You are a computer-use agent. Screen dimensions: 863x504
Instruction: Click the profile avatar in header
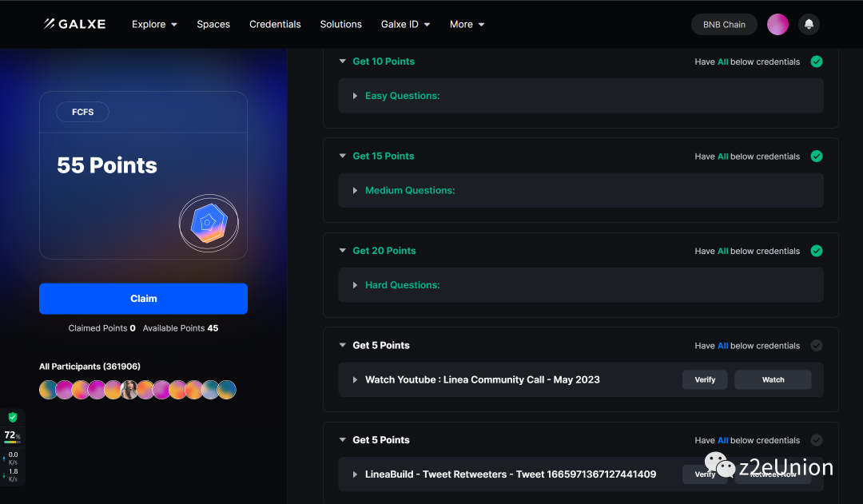(x=777, y=25)
